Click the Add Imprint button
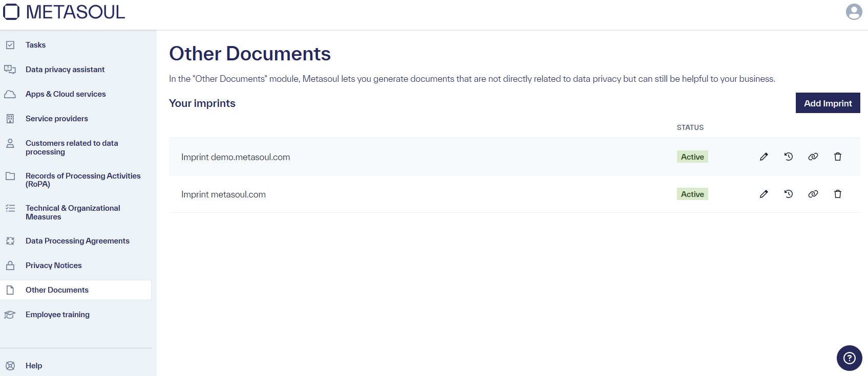868x376 pixels. tap(828, 103)
